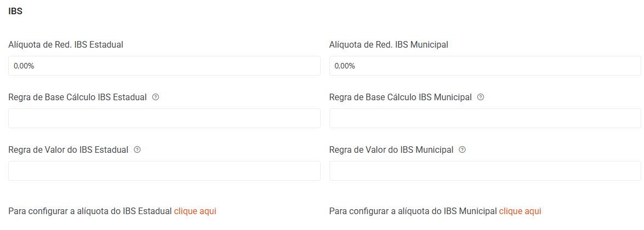Select the Regra de Valor do IBS Estadual input
Screen dimensions: 644x230
point(164,171)
